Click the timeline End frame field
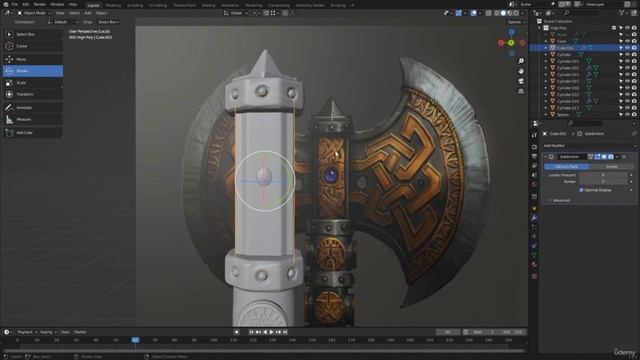The width and height of the screenshot is (640, 360). (x=513, y=332)
